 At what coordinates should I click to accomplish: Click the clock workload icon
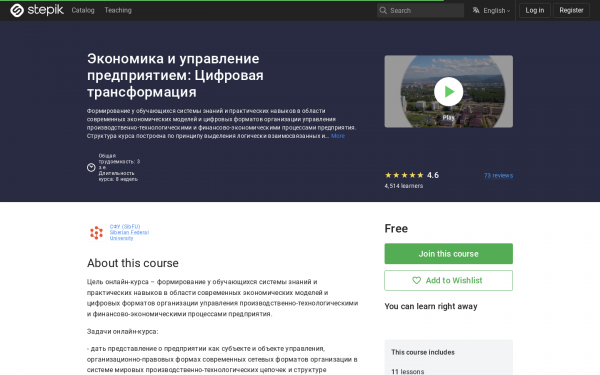(91, 168)
